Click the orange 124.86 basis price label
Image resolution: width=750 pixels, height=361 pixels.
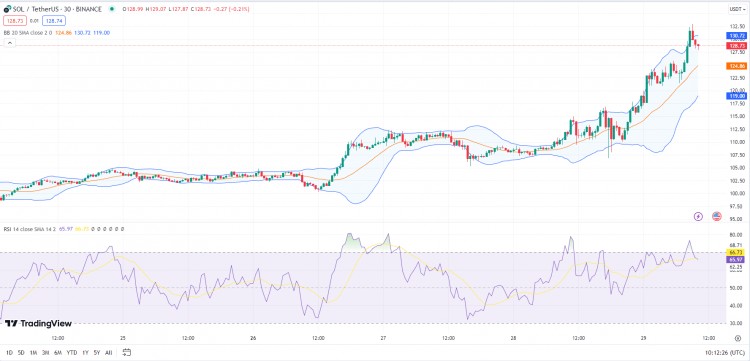click(737, 66)
